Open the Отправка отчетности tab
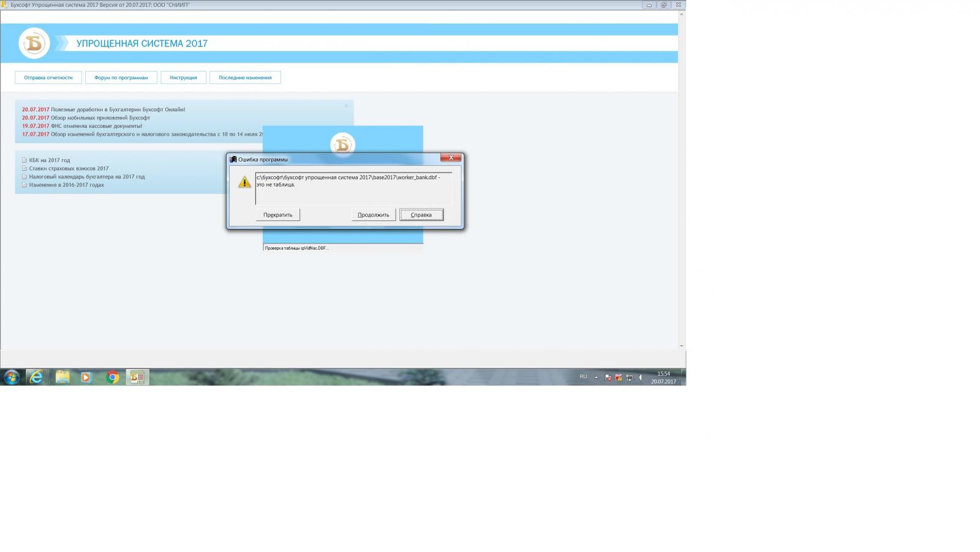The width and height of the screenshot is (980, 552). pyautogui.click(x=48, y=78)
